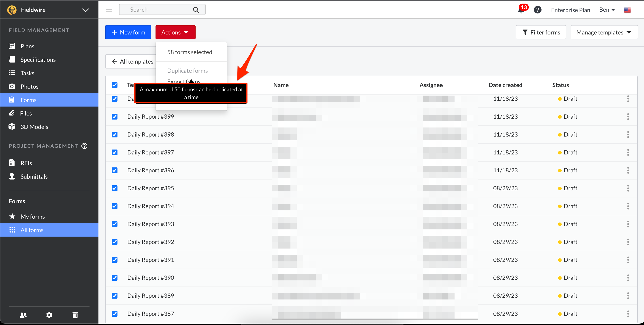The image size is (644, 325).
Task: Open the help question mark icon
Action: click(537, 10)
